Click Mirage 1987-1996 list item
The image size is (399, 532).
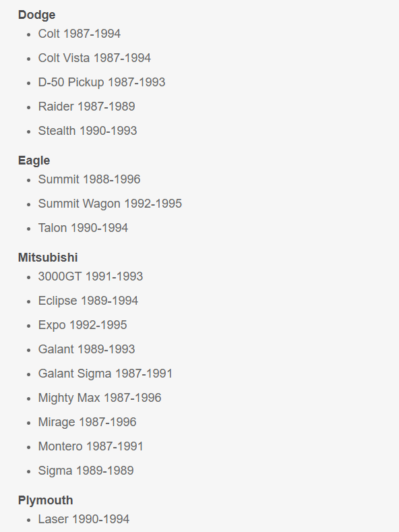coord(87,422)
